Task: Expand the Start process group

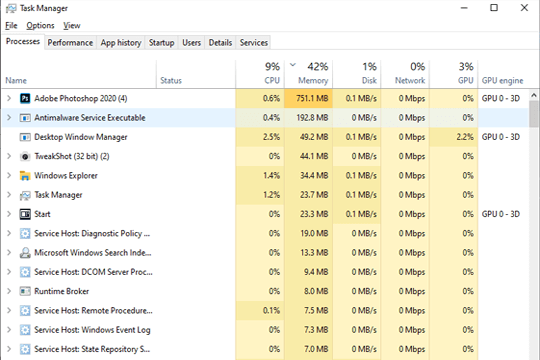Action: 9,214
